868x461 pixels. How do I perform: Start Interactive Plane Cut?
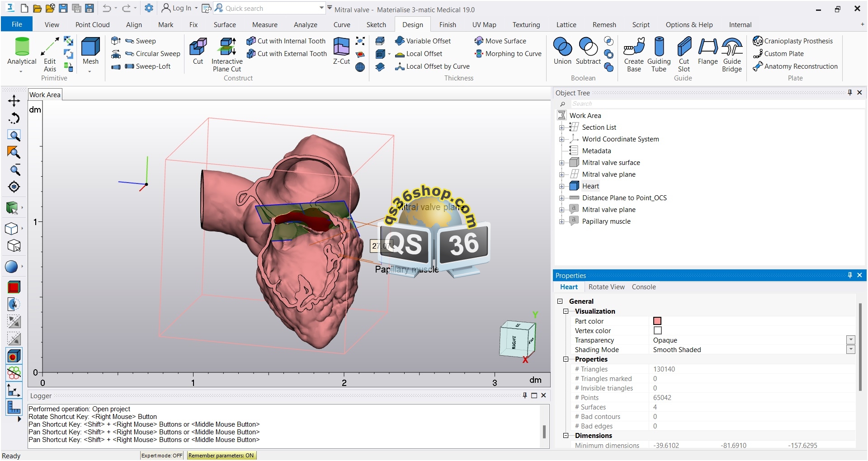(x=227, y=54)
